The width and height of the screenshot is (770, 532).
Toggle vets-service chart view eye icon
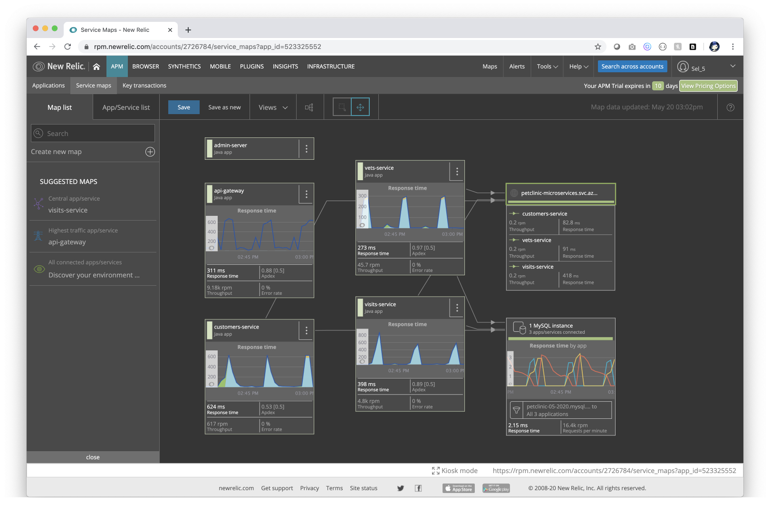pos(362,225)
